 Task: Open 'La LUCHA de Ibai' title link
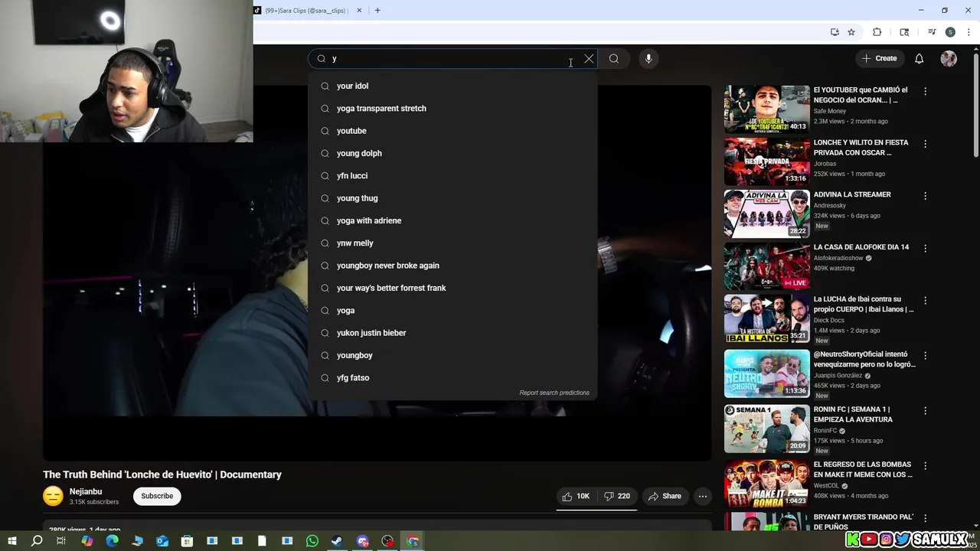pyautogui.click(x=864, y=304)
